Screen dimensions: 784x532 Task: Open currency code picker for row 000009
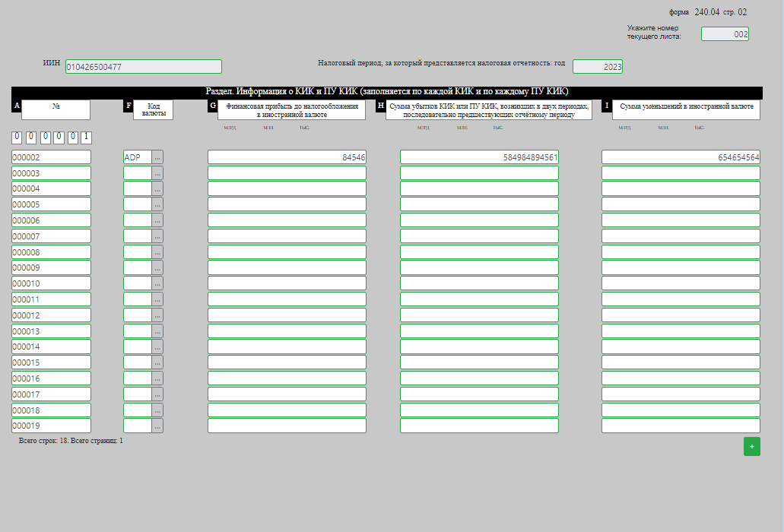157,268
